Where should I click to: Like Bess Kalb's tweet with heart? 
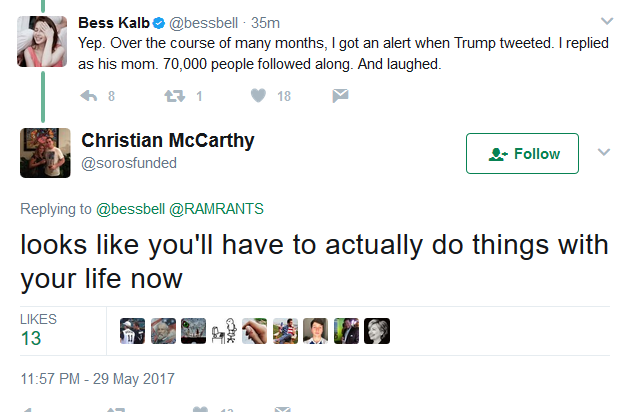258,96
